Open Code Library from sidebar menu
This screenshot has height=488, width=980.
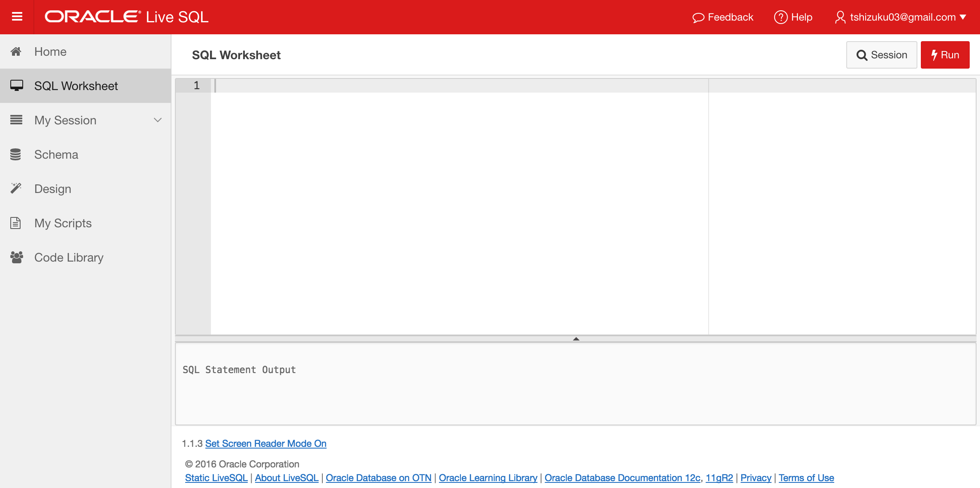point(69,257)
